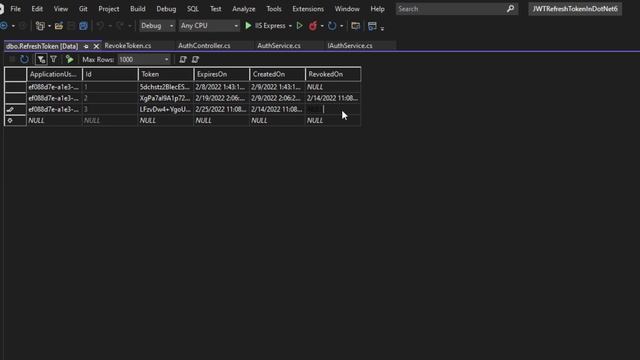Toggle the Show SQL pane filter icon

[41, 60]
